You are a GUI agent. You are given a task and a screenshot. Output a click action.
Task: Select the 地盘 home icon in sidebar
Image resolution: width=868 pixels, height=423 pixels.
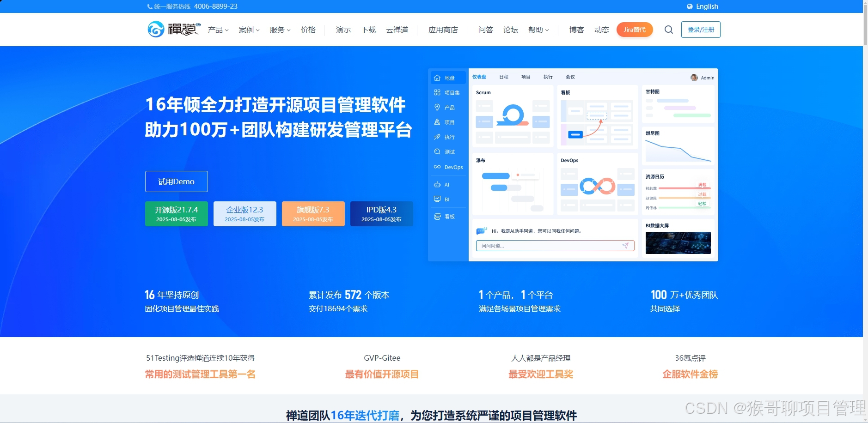click(438, 78)
